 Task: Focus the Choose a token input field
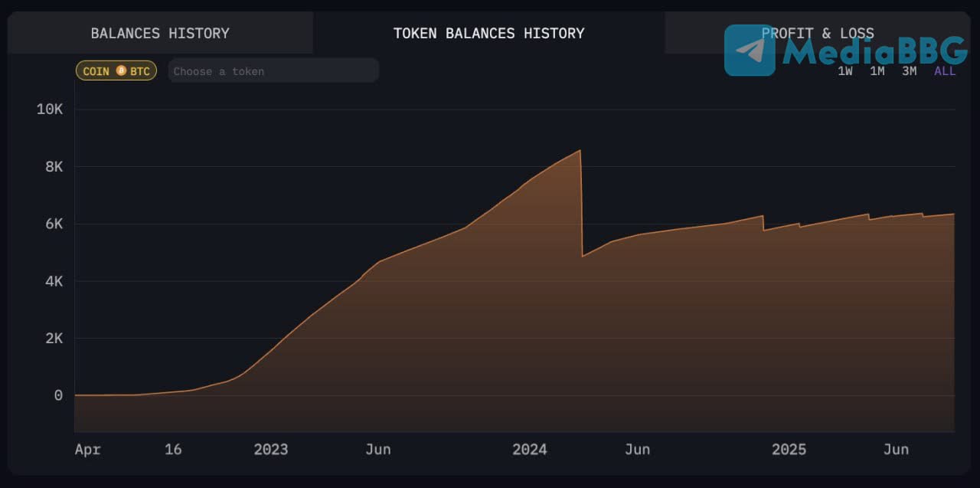point(273,70)
